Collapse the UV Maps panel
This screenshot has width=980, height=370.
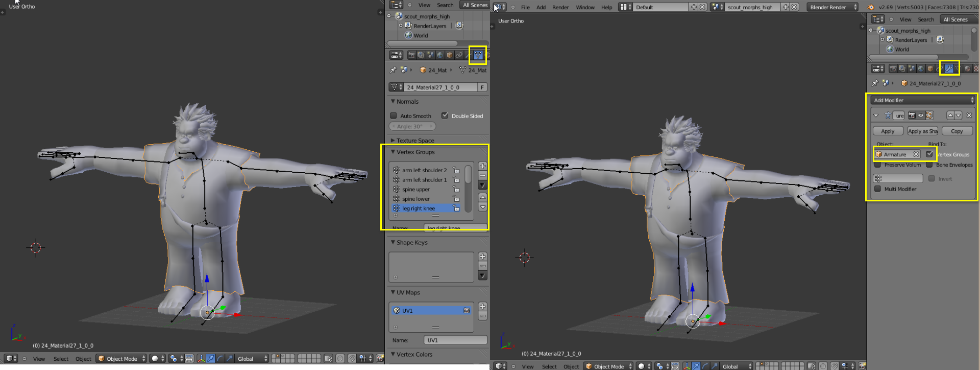pyautogui.click(x=393, y=292)
